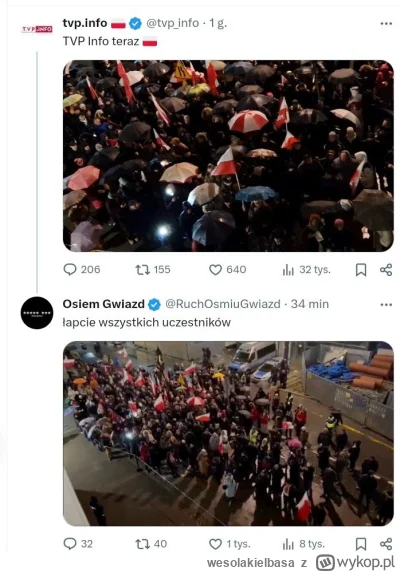
Task: Visit the @tvp_info handle link
Action: [x=172, y=23]
